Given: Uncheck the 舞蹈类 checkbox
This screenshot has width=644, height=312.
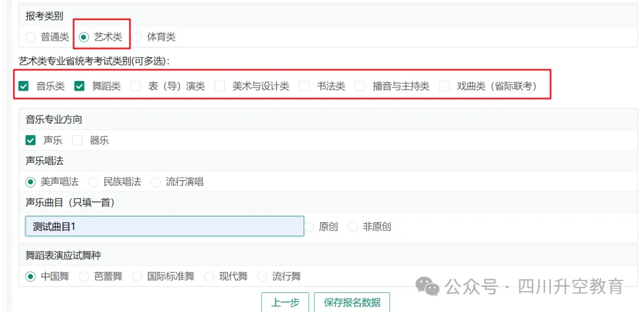Looking at the screenshot, I should [79, 86].
